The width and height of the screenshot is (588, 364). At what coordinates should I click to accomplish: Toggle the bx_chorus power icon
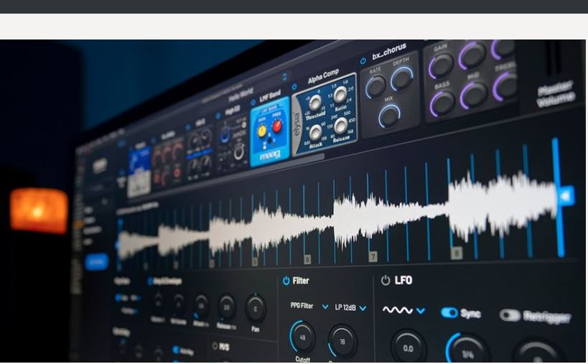tap(363, 61)
